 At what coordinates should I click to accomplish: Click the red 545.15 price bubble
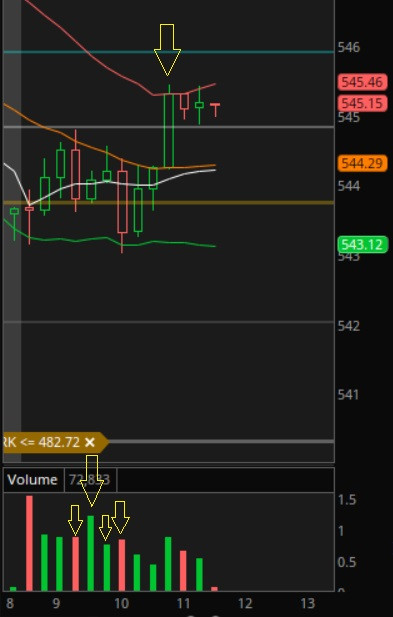(362, 103)
